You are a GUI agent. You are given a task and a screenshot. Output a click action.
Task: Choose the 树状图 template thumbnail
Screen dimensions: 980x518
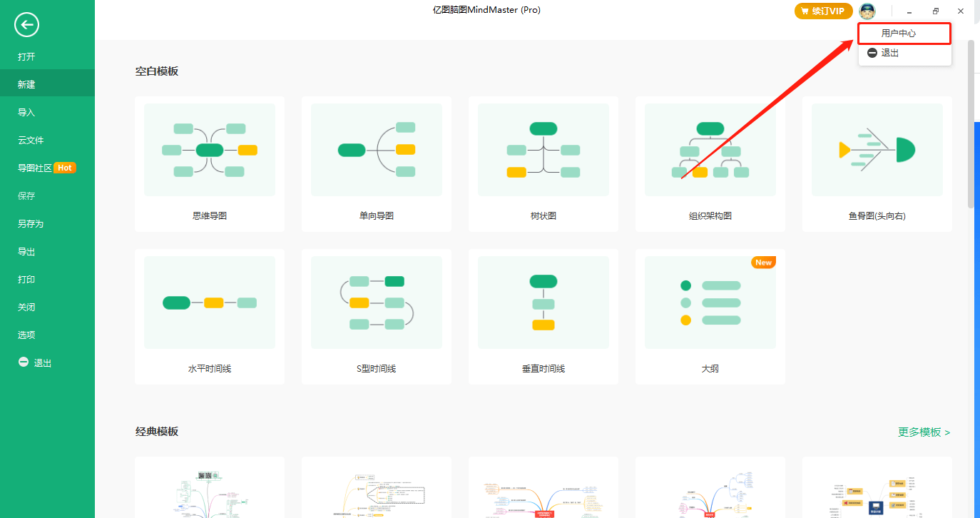pyautogui.click(x=543, y=150)
